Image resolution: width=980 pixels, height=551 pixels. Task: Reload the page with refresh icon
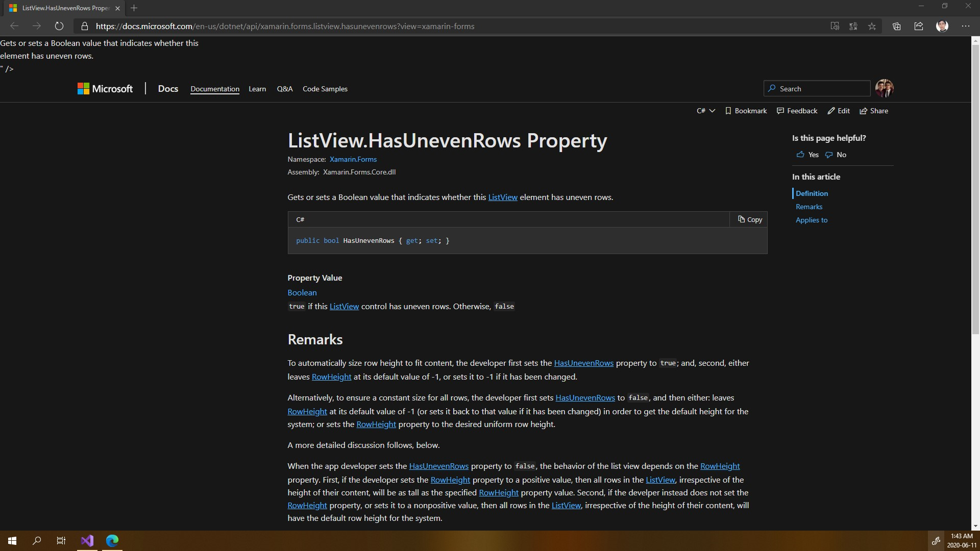[59, 26]
